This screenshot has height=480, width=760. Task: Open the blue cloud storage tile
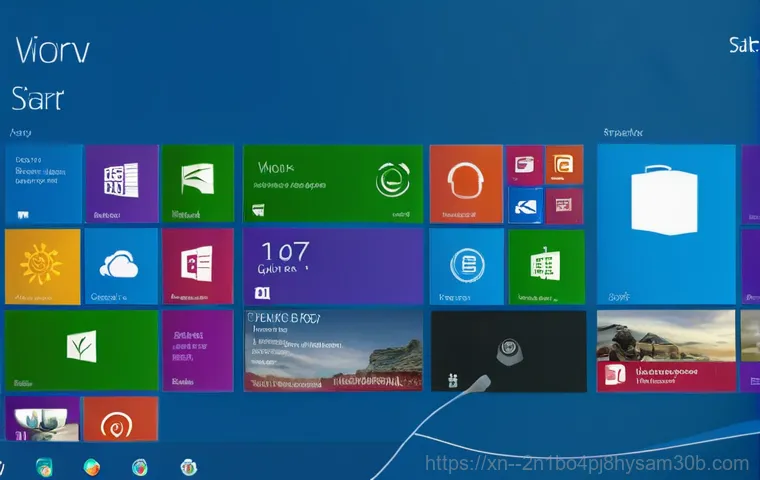coord(121,267)
